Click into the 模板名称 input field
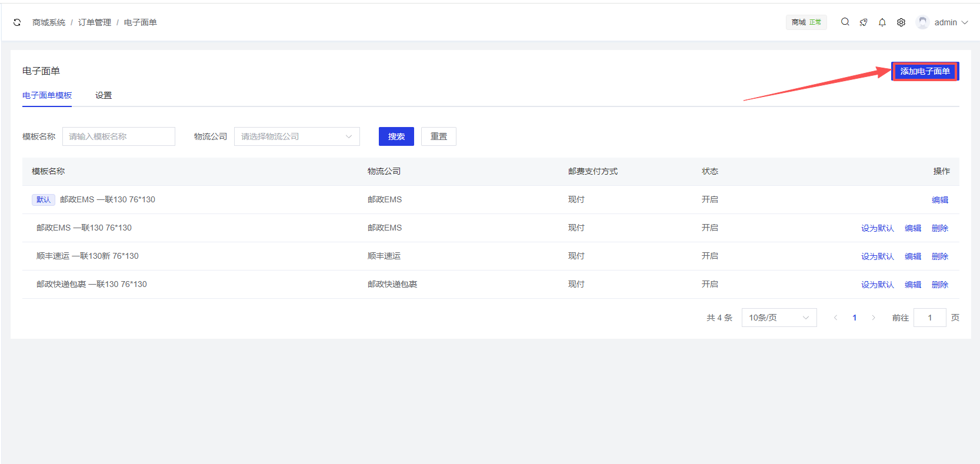Image resolution: width=980 pixels, height=464 pixels. [119, 136]
